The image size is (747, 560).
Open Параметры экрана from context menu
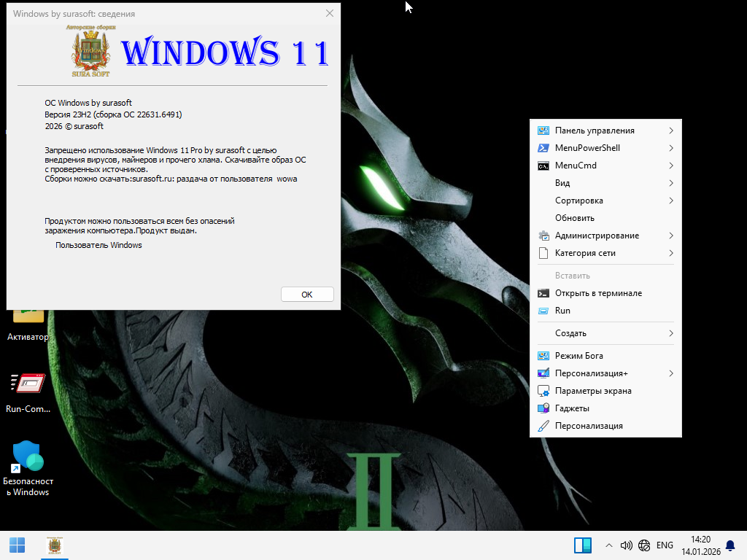tap(593, 391)
